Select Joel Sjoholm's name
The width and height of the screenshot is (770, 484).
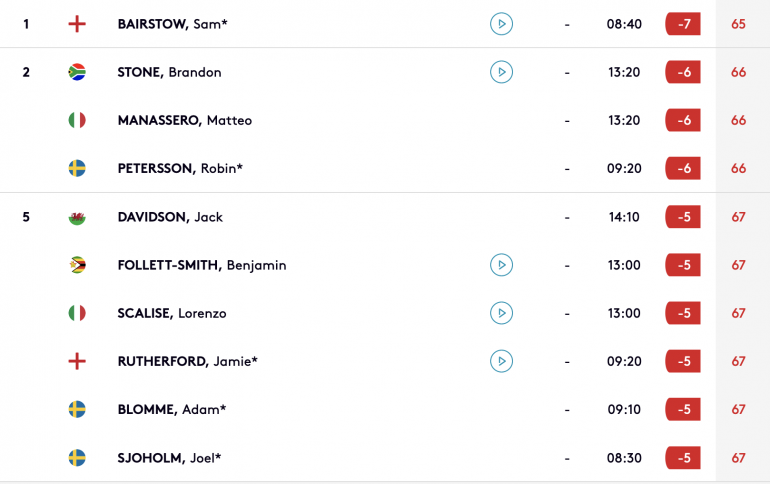[x=169, y=458]
